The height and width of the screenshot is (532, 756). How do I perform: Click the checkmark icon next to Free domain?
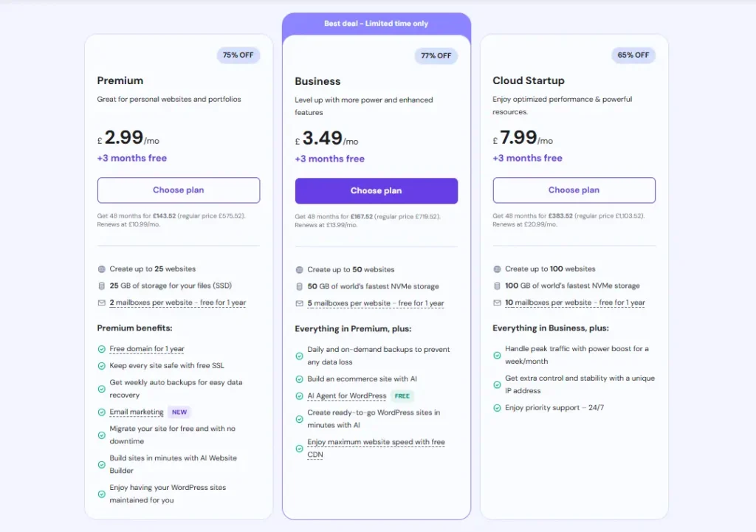pos(101,349)
